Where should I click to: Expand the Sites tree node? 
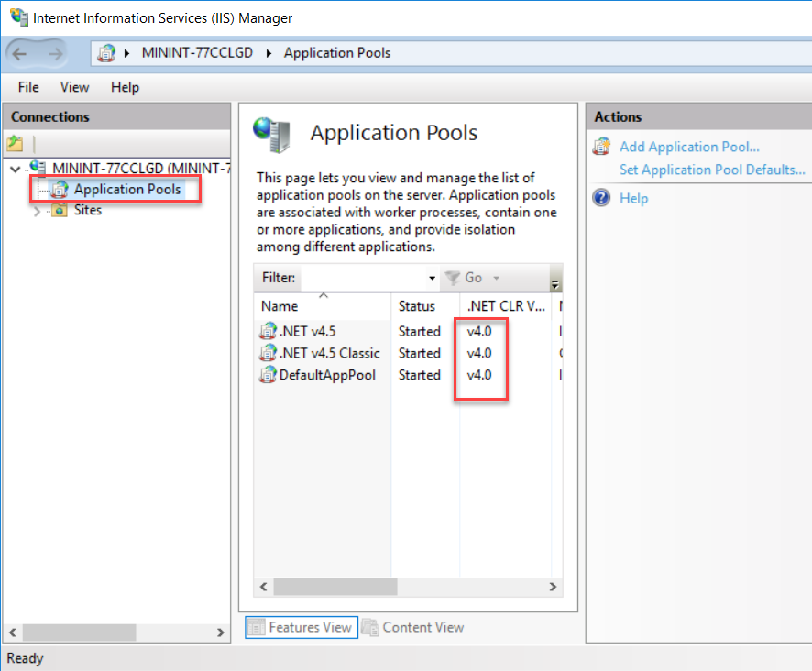[x=37, y=211]
